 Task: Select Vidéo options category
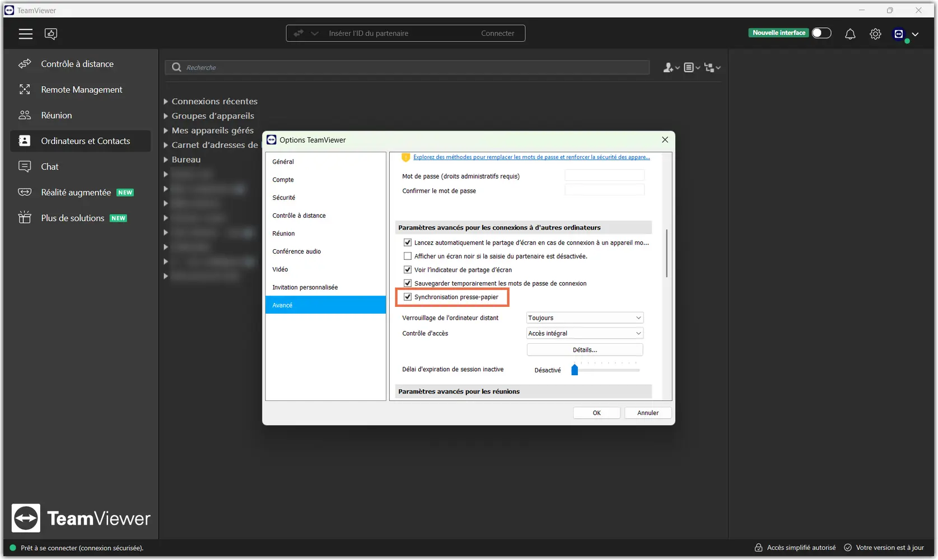click(x=326, y=269)
